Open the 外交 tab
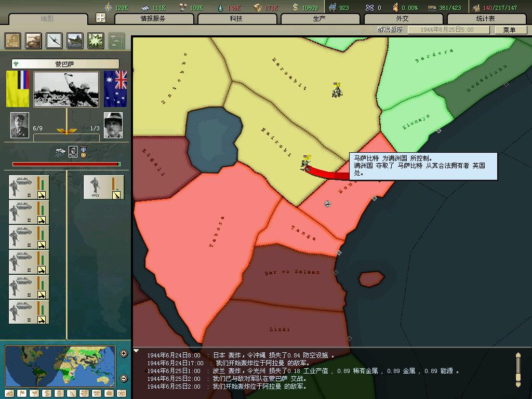Screen dimensions: 532x399 pyautogui.click(x=402, y=19)
